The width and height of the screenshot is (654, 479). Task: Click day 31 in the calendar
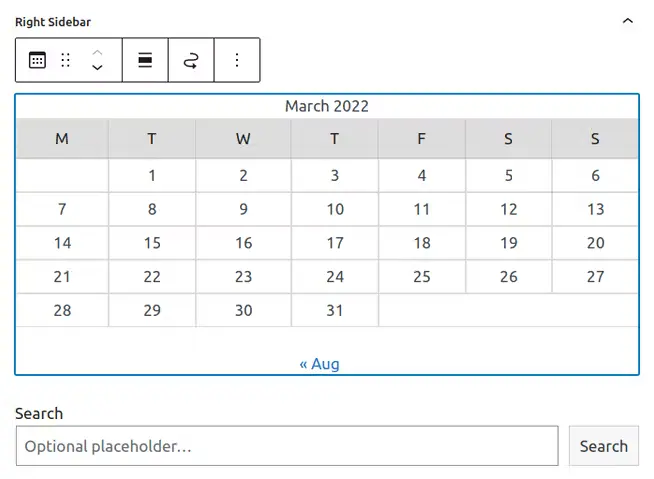tap(335, 310)
